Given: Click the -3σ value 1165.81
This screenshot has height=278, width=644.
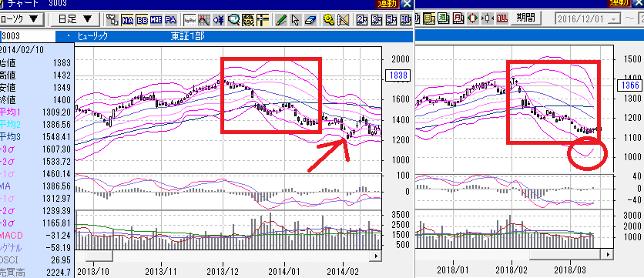Looking at the screenshot, I should pos(57,223).
